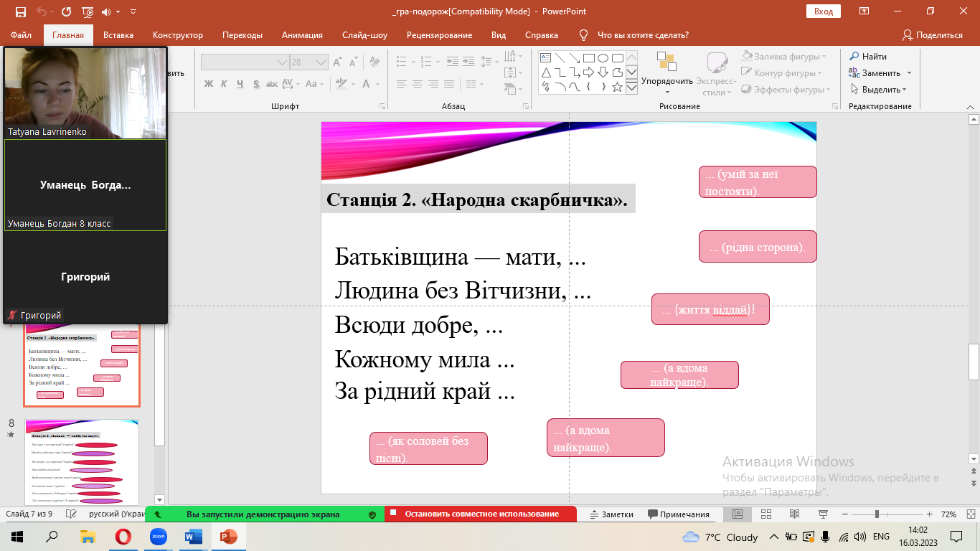Switch to the Анимация tab
Screen dimensions: 980x551
(301, 34)
